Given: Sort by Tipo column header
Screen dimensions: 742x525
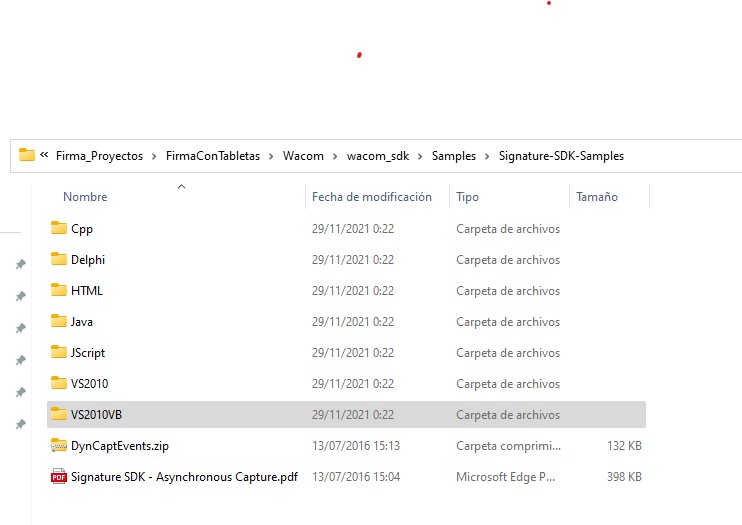Looking at the screenshot, I should [468, 197].
